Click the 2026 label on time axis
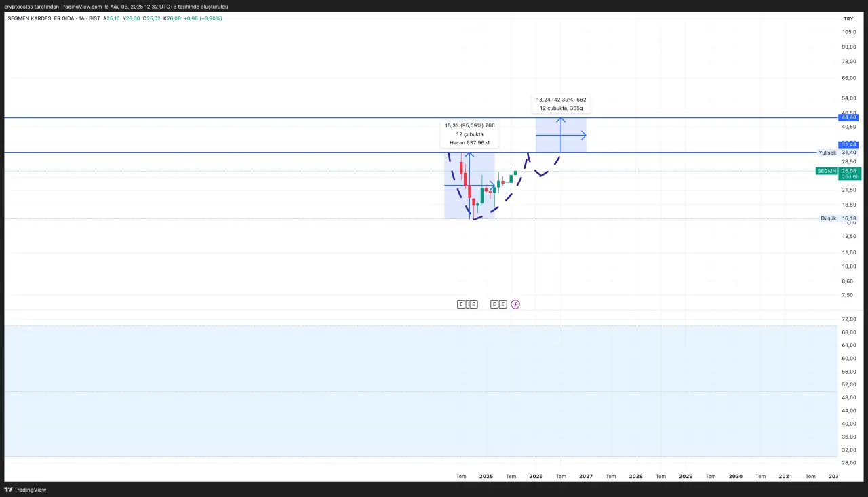The image size is (868, 497). click(536, 477)
